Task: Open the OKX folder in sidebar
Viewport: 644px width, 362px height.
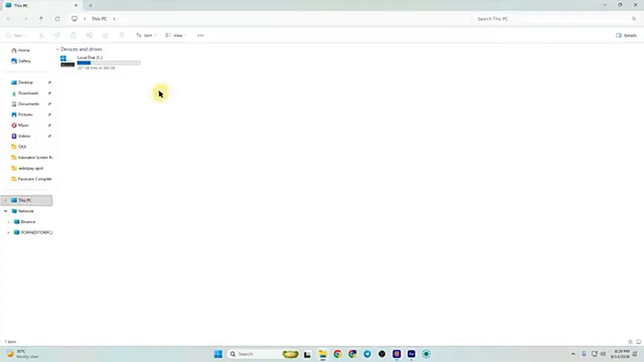Action: [22, 147]
